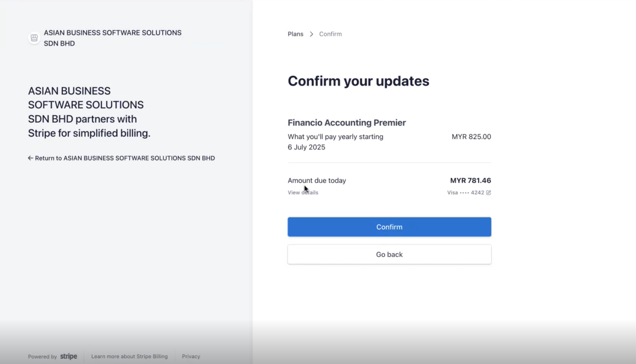636x364 pixels.
Task: Click the Powered by text in footer
Action: (42, 357)
